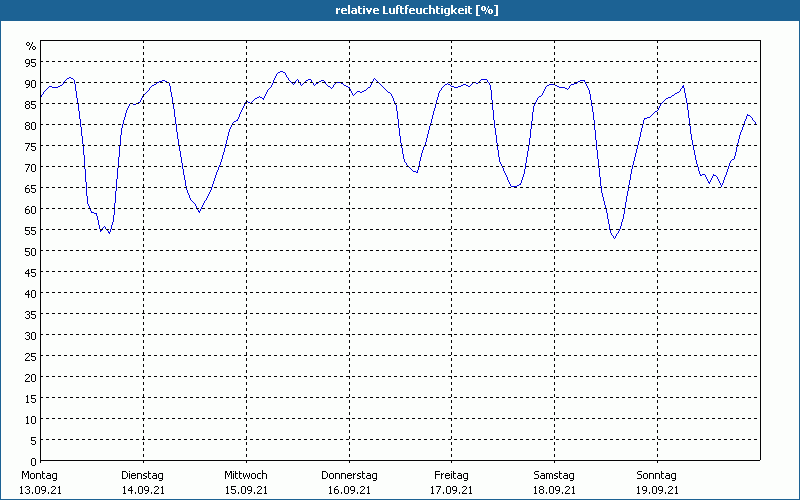Click the 'Montag' day label
Image resolution: width=800 pixels, height=500 pixels.
pos(39,476)
